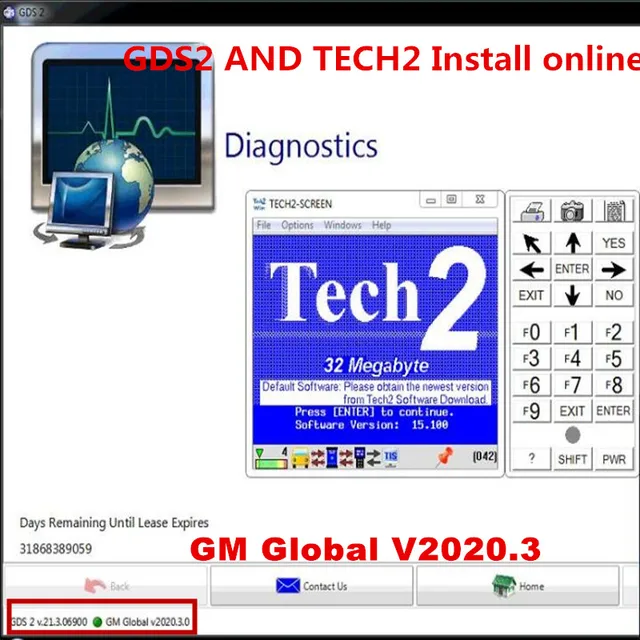This screenshot has height=640, width=640.
Task: Click the F3 function key
Action: coord(532,359)
